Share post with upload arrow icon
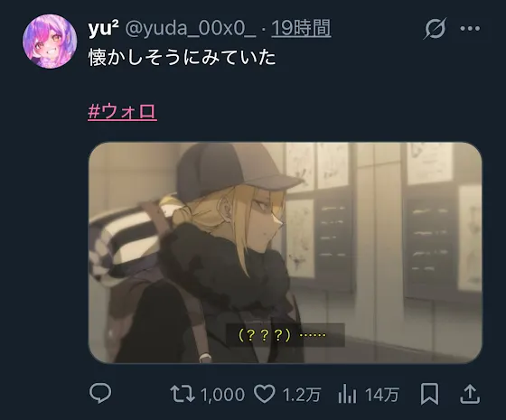 coord(470,394)
